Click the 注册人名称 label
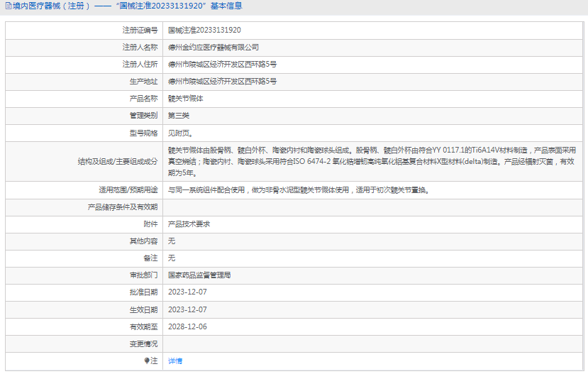The width and height of the screenshot is (588, 374). click(x=140, y=48)
